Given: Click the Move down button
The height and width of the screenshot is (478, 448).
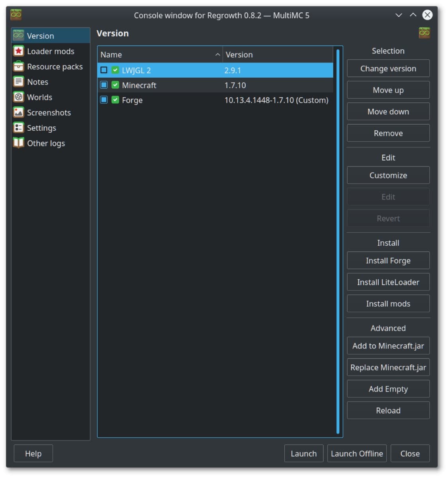Looking at the screenshot, I should [388, 112].
